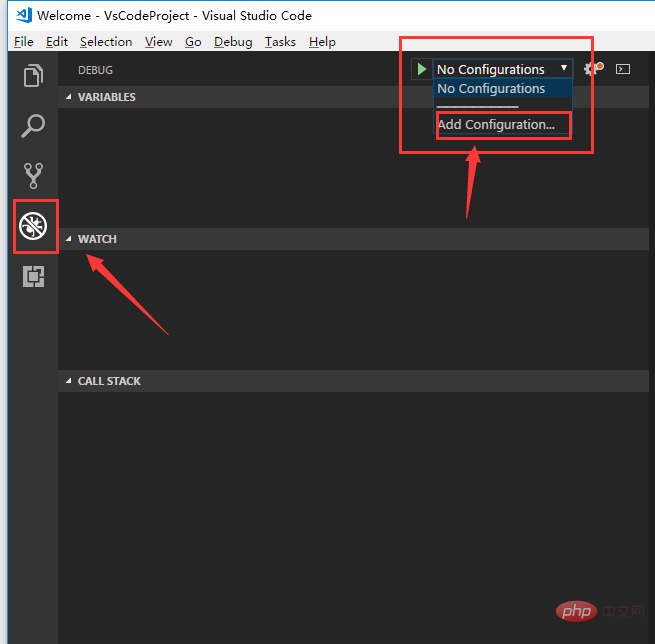
Task: Open the Go menu
Action: click(x=193, y=42)
